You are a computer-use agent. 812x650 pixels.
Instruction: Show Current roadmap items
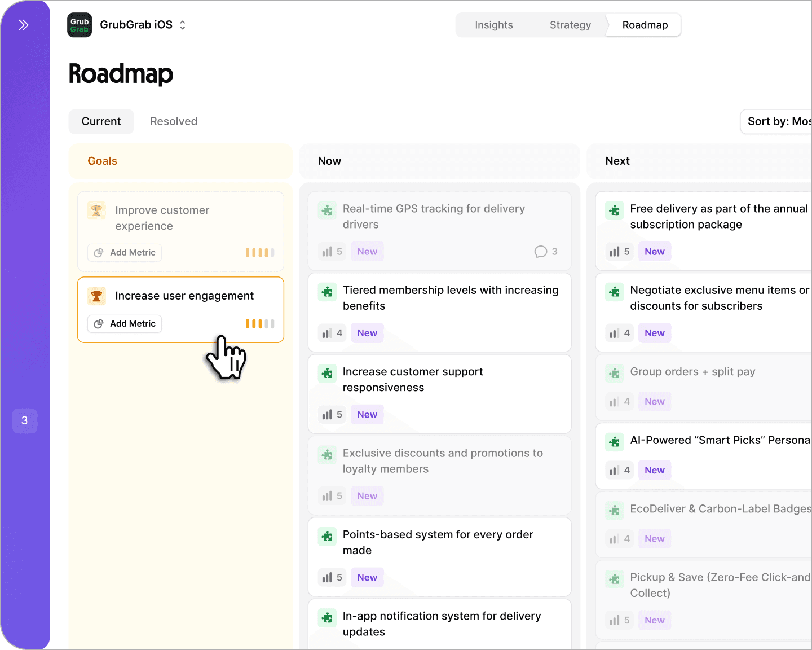pyautogui.click(x=101, y=121)
